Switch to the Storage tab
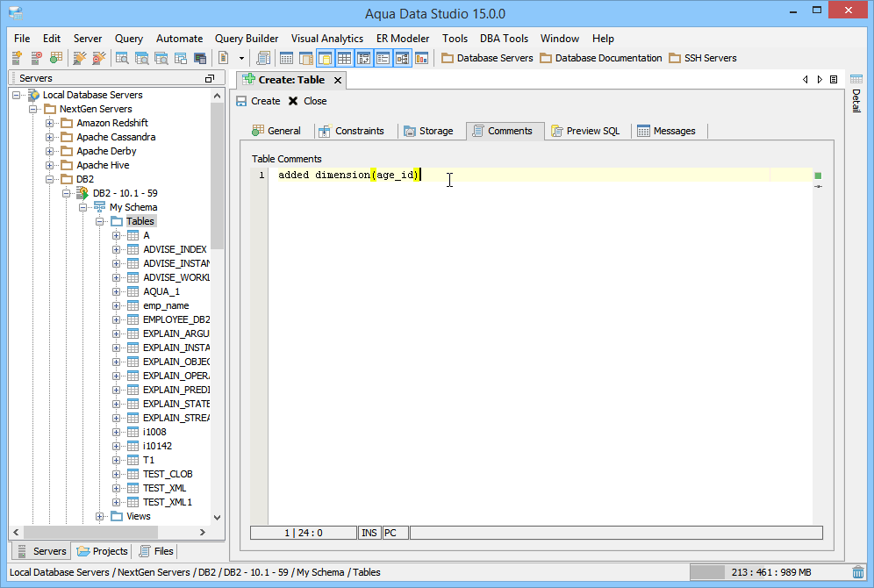874x588 pixels. pyautogui.click(x=428, y=131)
